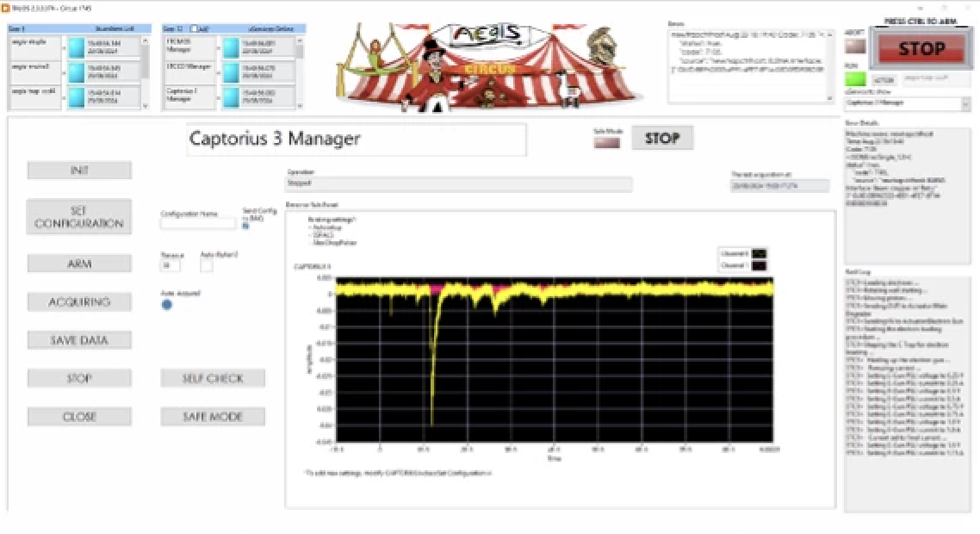Toggle the Send Config to DAQ checkbox
The height and width of the screenshot is (534, 980).
tap(245, 226)
